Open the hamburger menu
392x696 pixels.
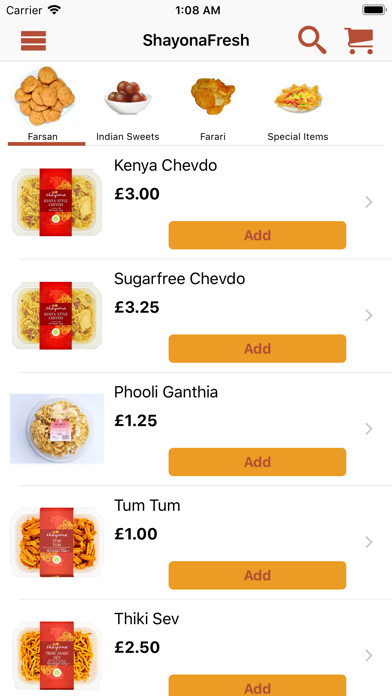[x=33, y=41]
